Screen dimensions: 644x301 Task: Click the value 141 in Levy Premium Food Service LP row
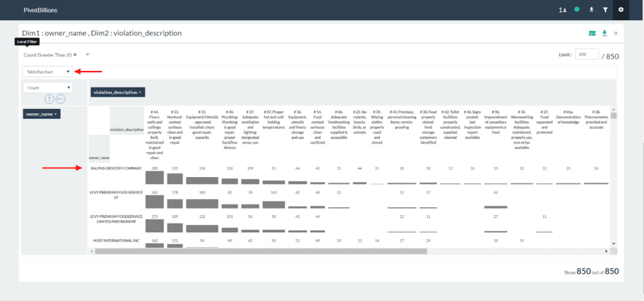(x=274, y=192)
